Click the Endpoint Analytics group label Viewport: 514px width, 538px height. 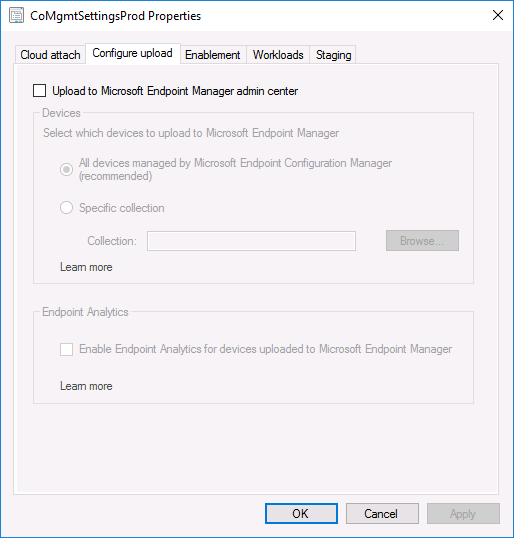tap(85, 312)
